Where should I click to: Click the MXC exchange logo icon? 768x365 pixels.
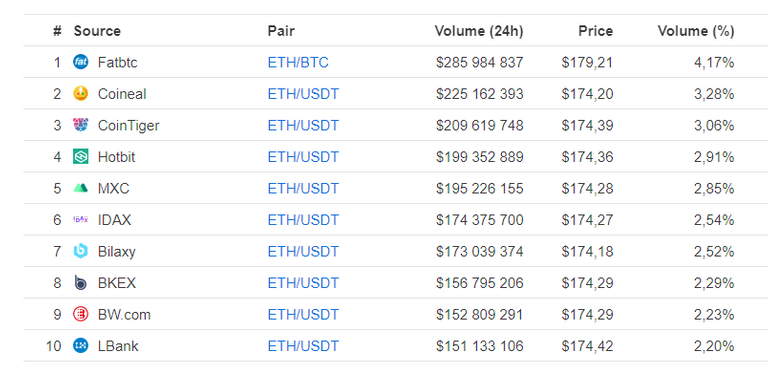click(x=81, y=188)
